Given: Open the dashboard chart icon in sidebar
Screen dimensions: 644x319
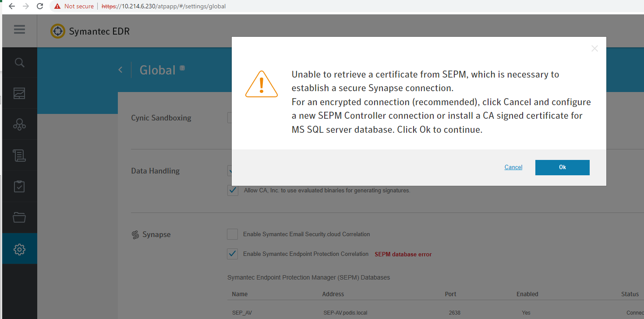Looking at the screenshot, I should pos(19,93).
